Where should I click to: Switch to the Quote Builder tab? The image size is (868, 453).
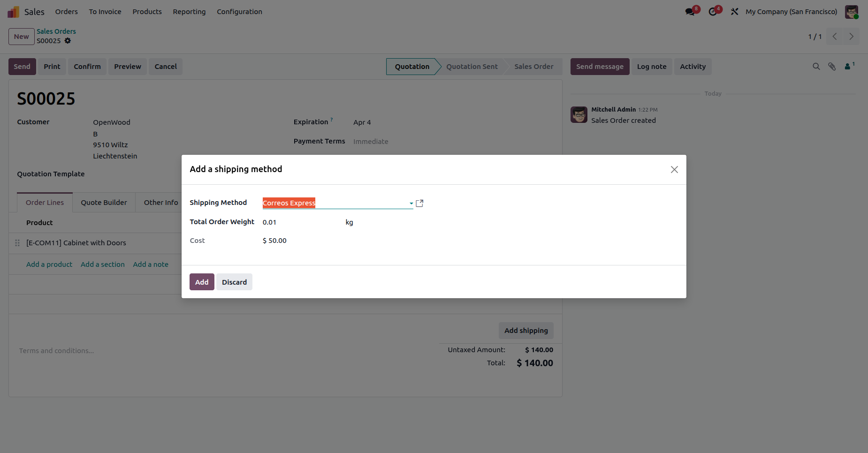pyautogui.click(x=104, y=203)
